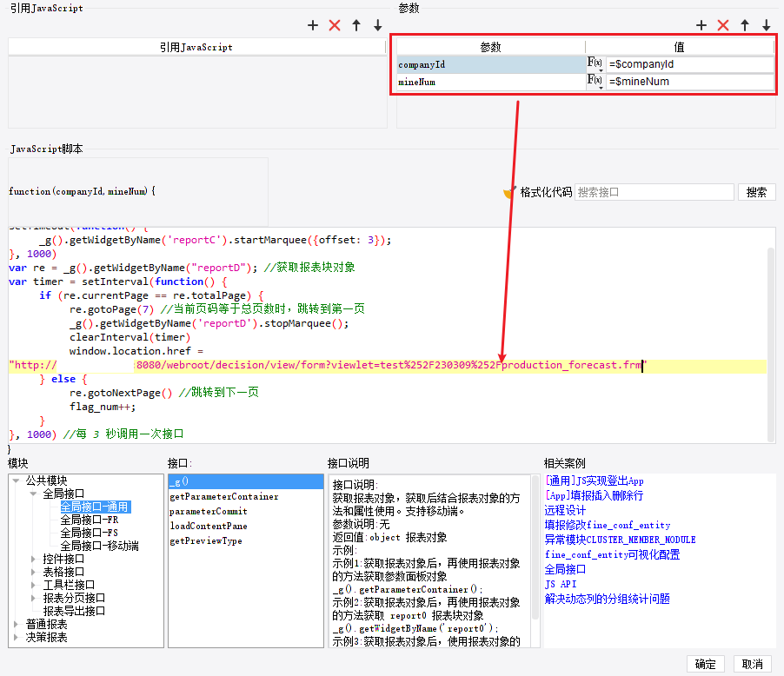Click the code editor vertical scrollbar
Image resolution: width=784 pixels, height=676 pixels.
tap(770, 344)
